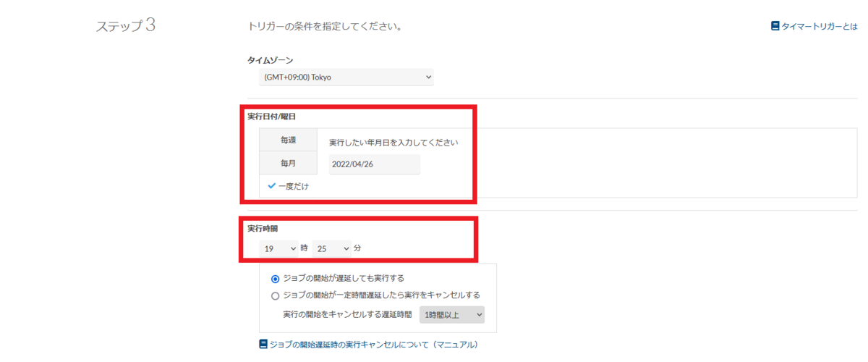Click the タイムゾーン label
Image resolution: width=868 pixels, height=362 pixels.
coord(271,60)
